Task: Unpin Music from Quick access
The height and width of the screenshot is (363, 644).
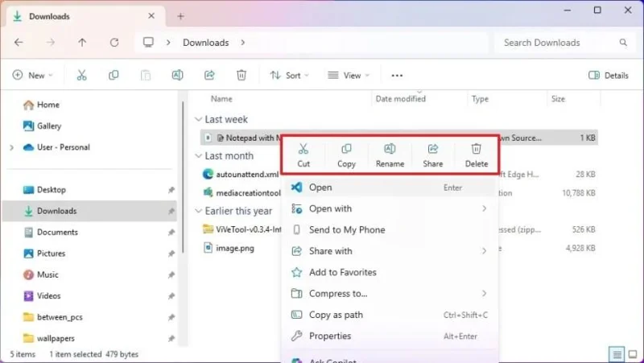Action: (x=171, y=274)
